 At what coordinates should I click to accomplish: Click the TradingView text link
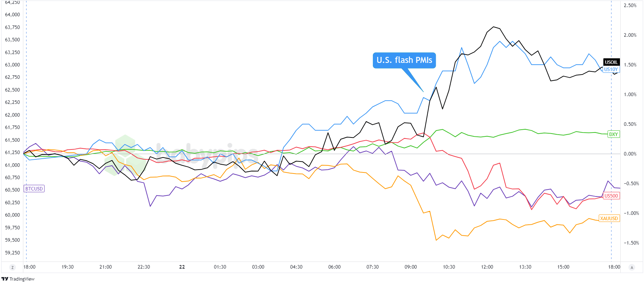click(x=22, y=279)
